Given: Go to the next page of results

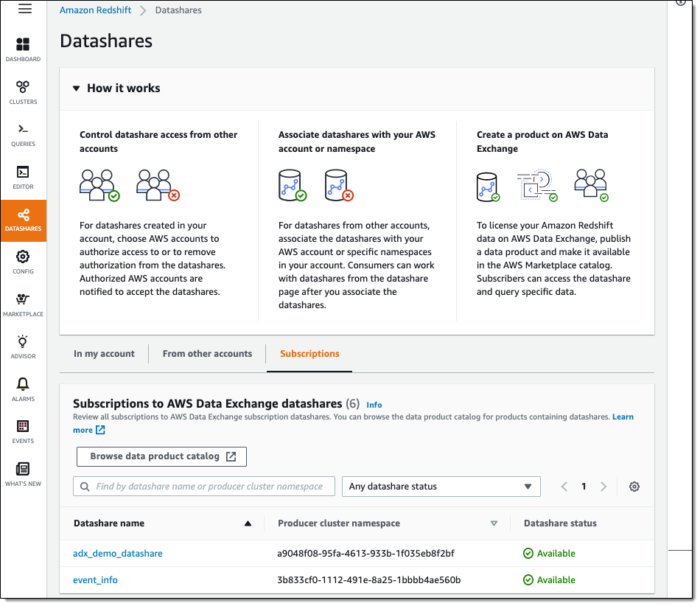Looking at the screenshot, I should (x=603, y=487).
